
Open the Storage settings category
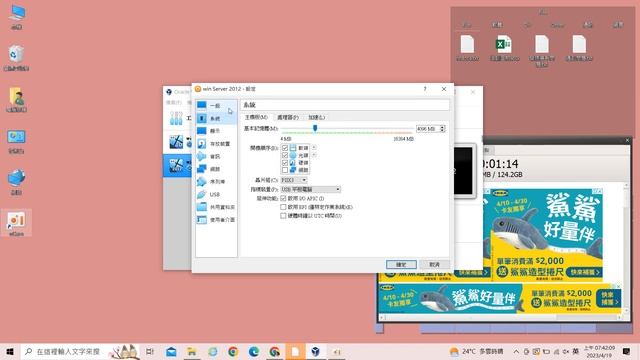coord(216,144)
